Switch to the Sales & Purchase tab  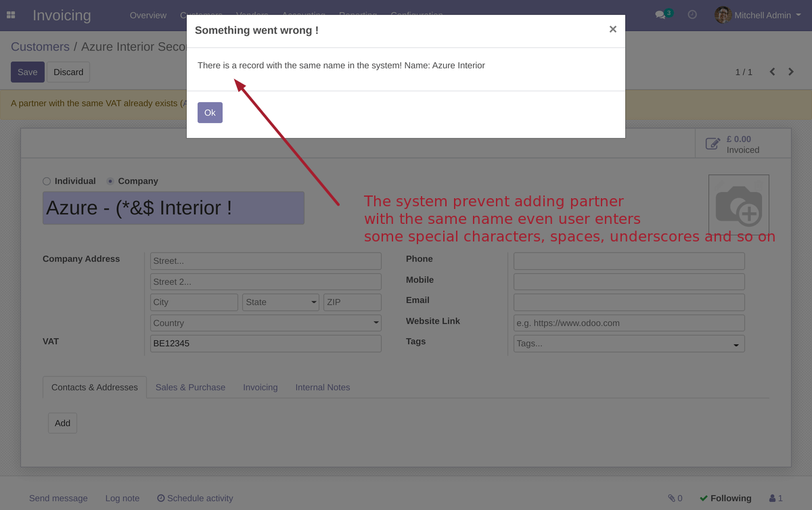[190, 388]
